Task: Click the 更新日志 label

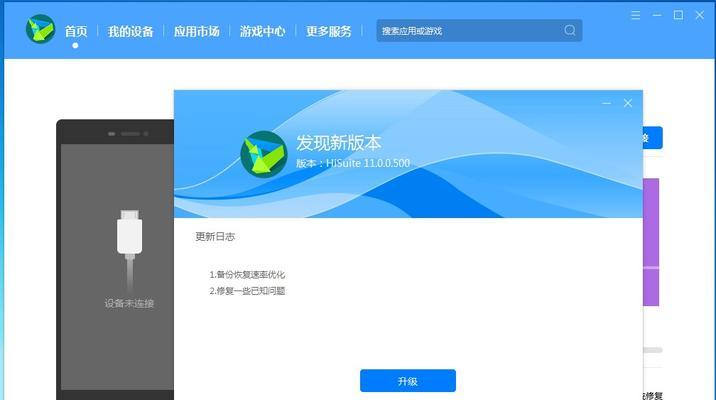Action: [x=215, y=237]
